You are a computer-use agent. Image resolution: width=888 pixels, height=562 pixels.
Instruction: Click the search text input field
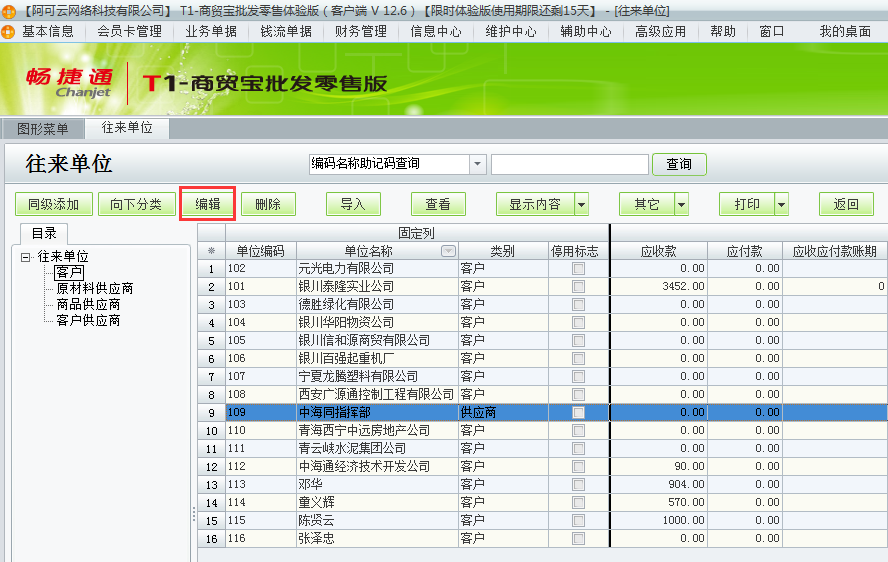(570, 164)
